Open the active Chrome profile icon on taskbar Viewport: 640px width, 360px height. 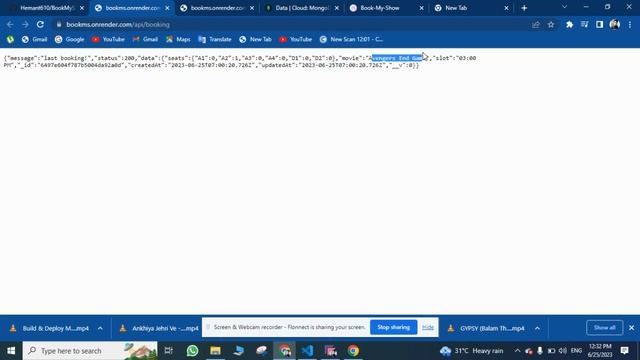(x=284, y=351)
